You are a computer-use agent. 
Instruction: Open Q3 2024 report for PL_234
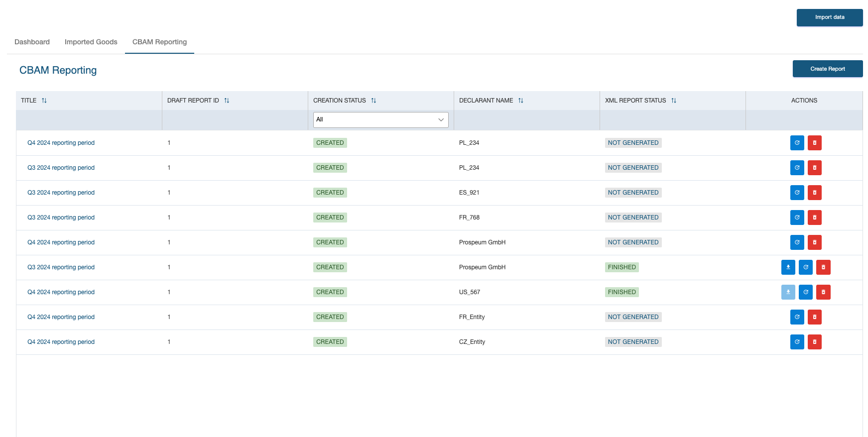[x=61, y=168]
